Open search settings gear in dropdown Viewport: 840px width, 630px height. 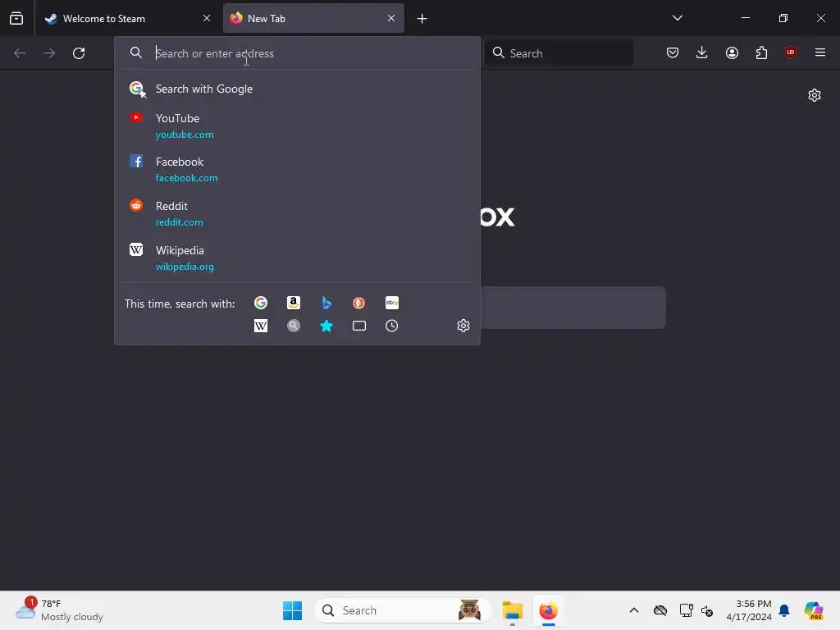tap(463, 326)
